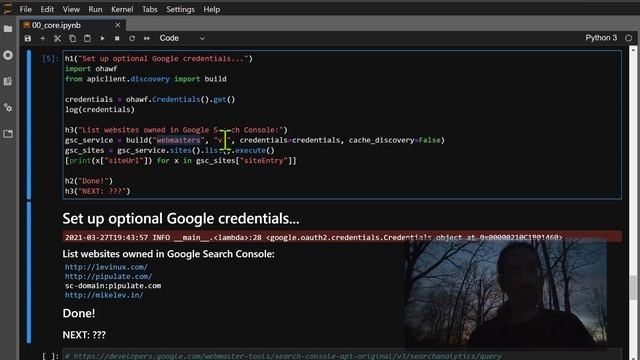Viewport: 640px width, 360px height.
Task: Open the Code cell type dropdown
Action: point(182,38)
